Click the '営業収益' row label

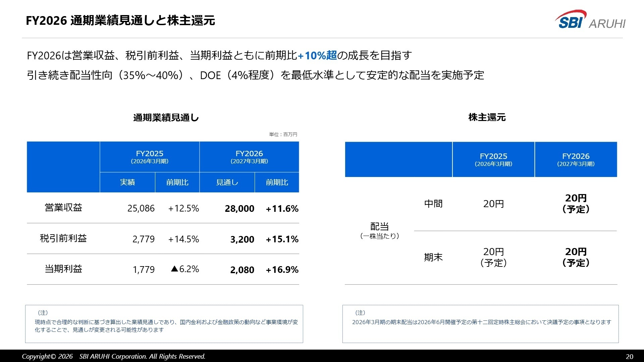[x=63, y=207]
